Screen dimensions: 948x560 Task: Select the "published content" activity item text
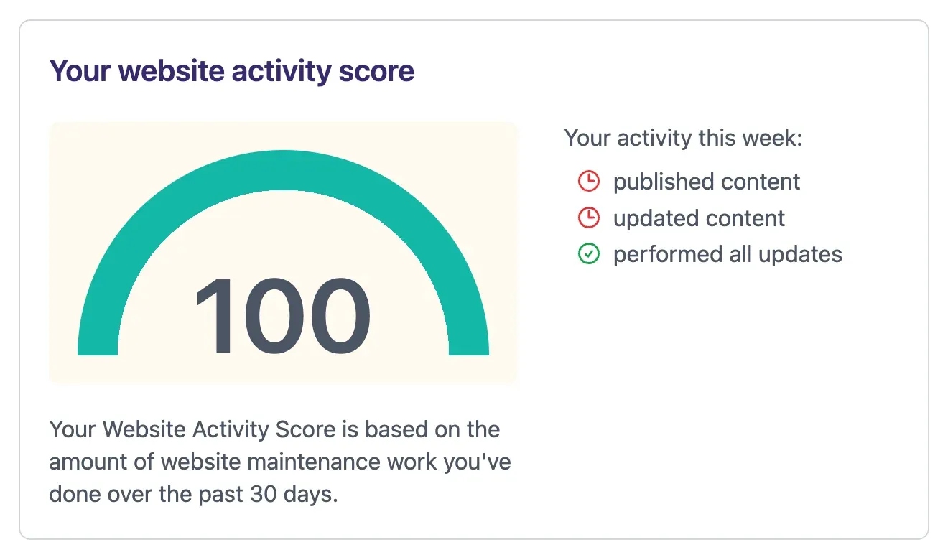tap(707, 182)
